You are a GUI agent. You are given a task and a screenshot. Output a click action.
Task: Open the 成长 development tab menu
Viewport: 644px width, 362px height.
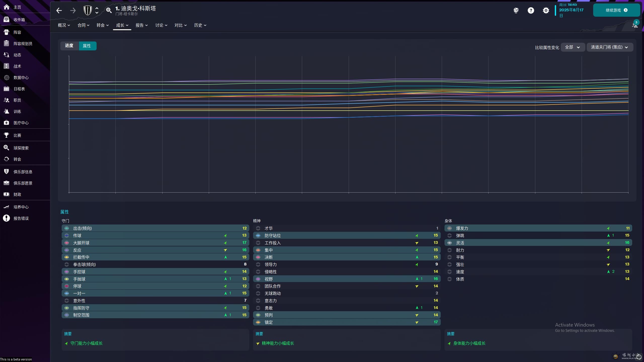point(122,25)
